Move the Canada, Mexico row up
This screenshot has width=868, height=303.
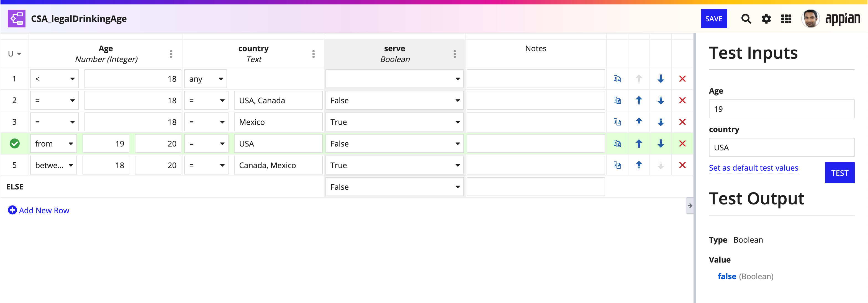[x=638, y=165]
